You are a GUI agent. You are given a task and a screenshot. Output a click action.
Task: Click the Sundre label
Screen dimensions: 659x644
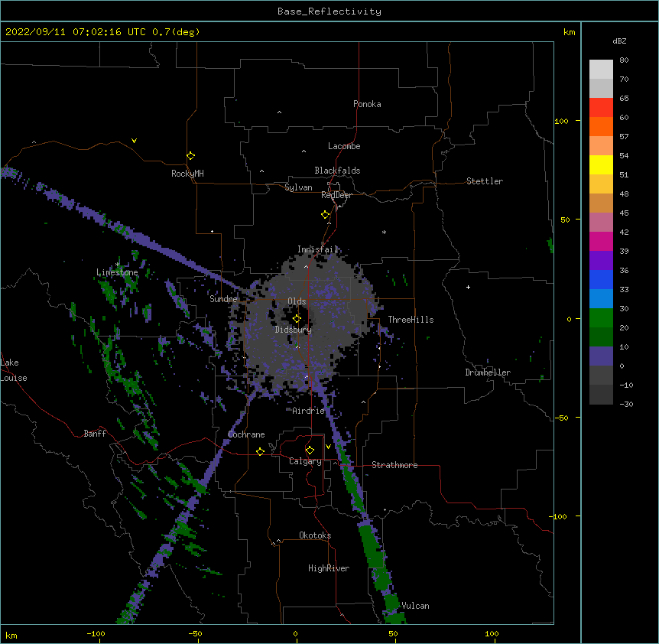coord(223,299)
